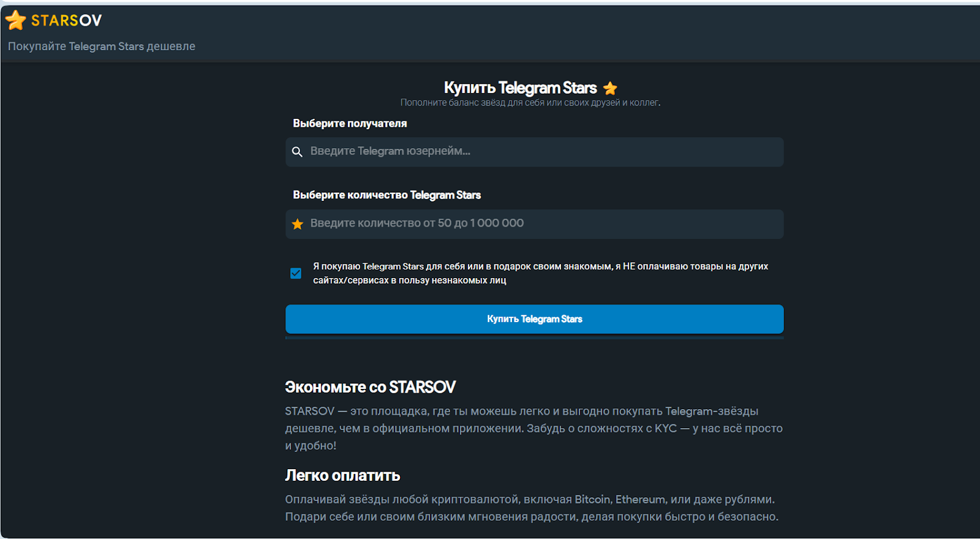Click the tagline 'Покупайте Telegram Stars дешевле'
The width and height of the screenshot is (980, 539).
102,47
